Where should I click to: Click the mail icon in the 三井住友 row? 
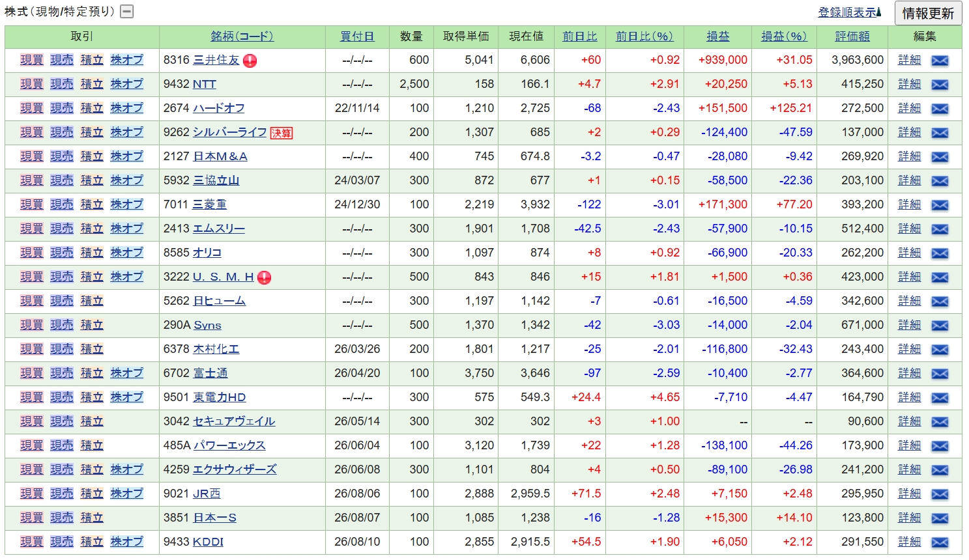(x=940, y=61)
